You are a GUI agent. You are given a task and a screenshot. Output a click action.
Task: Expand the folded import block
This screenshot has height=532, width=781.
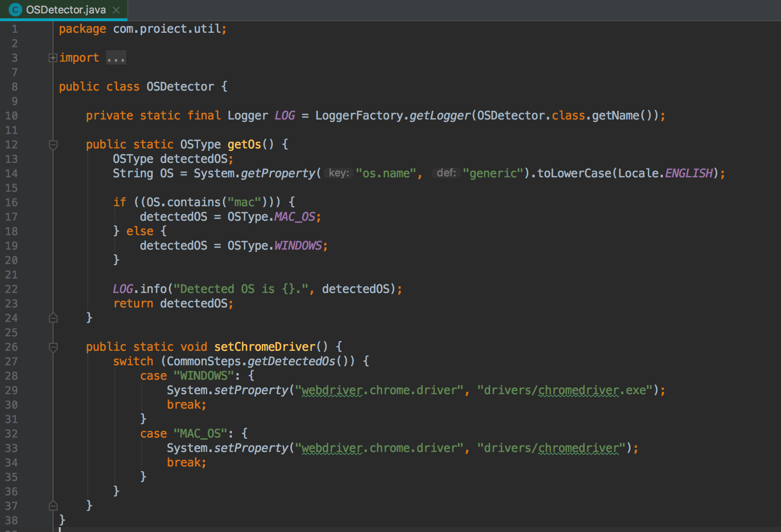click(x=53, y=58)
